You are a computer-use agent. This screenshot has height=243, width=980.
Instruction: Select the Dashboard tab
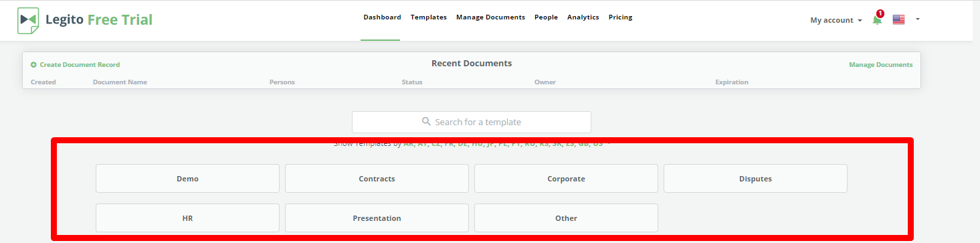(x=382, y=17)
